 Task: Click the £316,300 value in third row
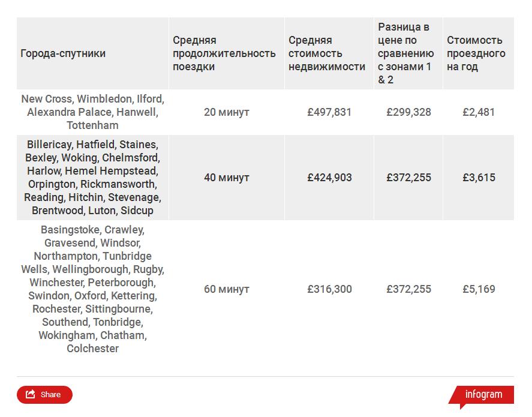(x=329, y=289)
